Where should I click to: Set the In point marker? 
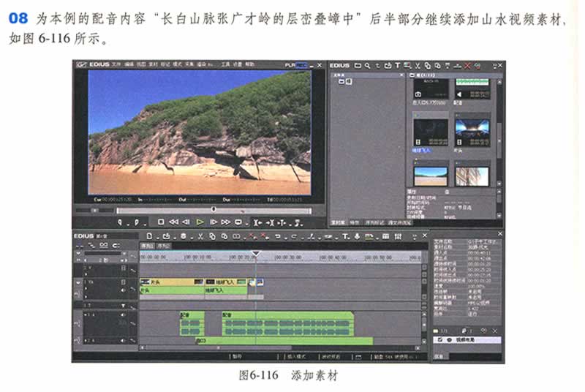(120, 222)
